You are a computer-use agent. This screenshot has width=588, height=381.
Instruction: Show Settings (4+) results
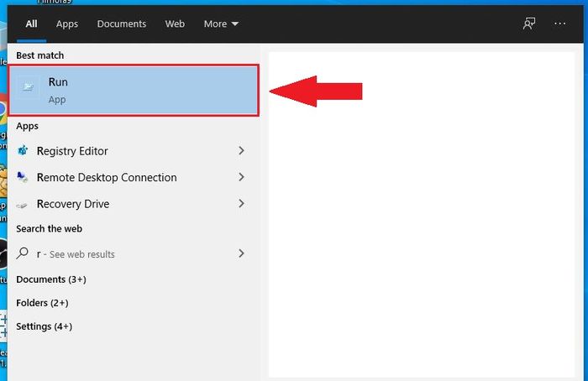(44, 326)
